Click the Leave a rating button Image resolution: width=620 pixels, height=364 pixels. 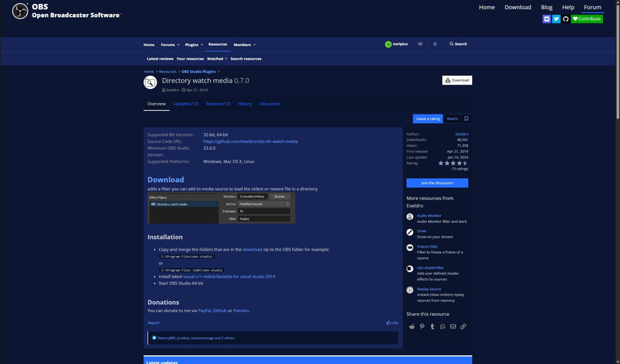click(x=428, y=118)
